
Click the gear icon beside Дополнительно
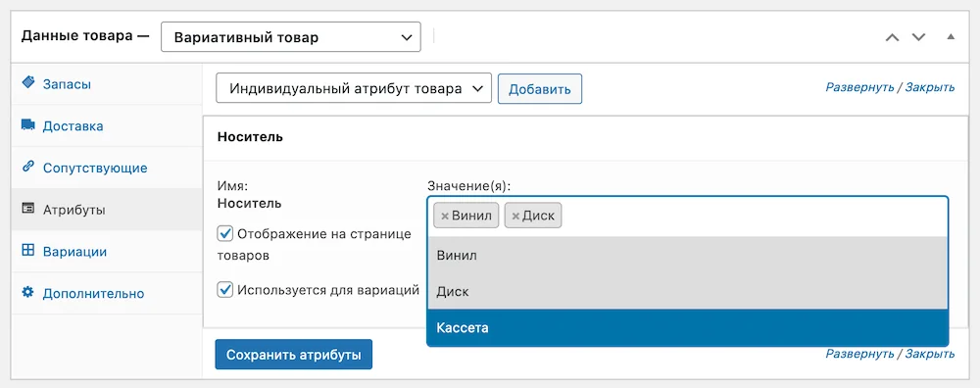point(28,292)
